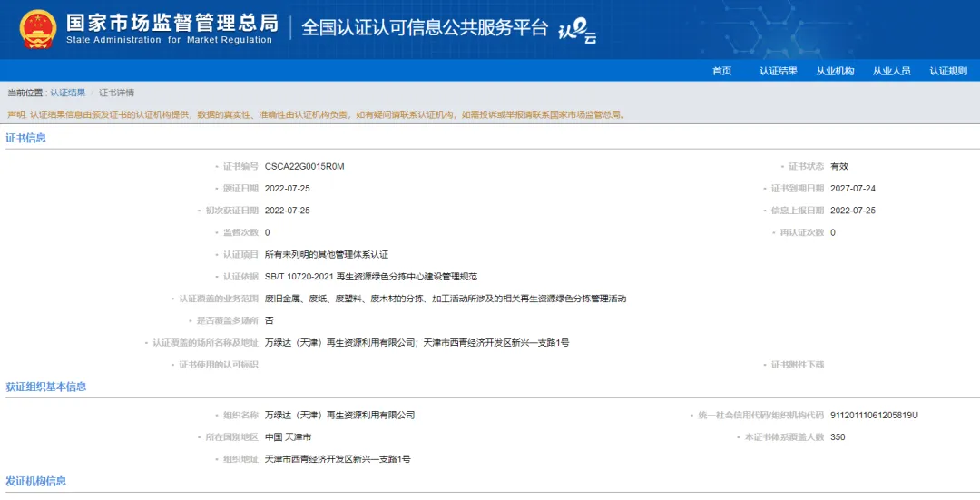Click the orange 声明 disclaimer notice

coord(317,114)
